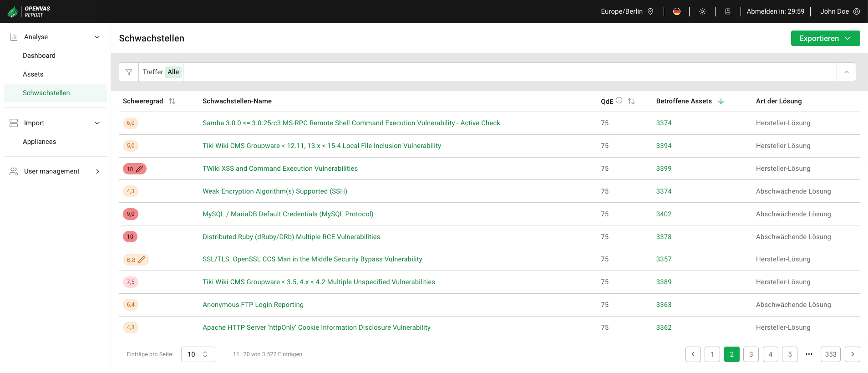Switch language via German flag icon
Viewport: 868px width, 373px height.
(677, 11)
